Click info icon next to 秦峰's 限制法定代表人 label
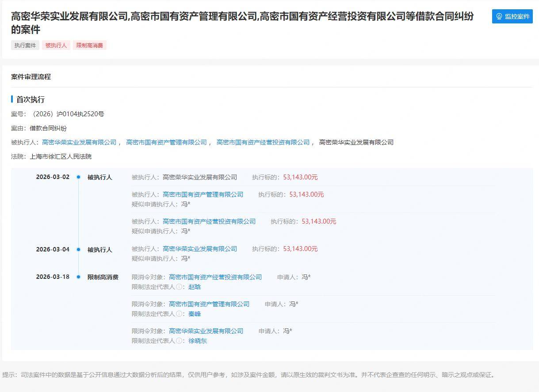Image resolution: width=539 pixels, height=392 pixels. coord(179,314)
